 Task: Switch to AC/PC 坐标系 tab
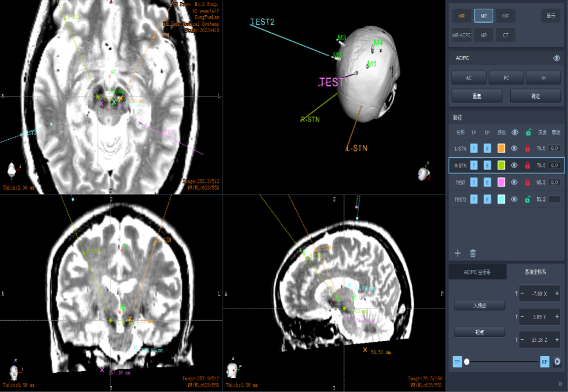click(x=477, y=272)
